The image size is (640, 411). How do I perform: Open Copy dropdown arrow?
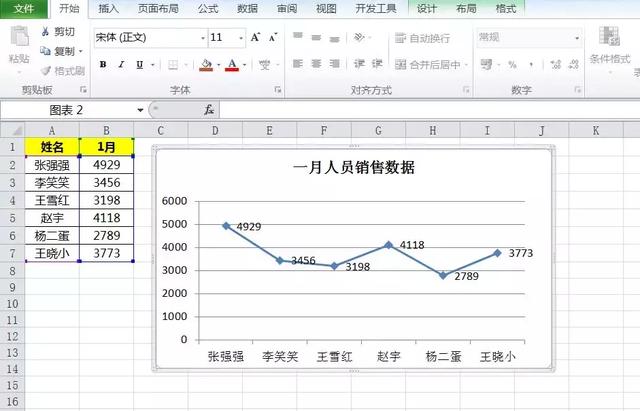[80, 51]
